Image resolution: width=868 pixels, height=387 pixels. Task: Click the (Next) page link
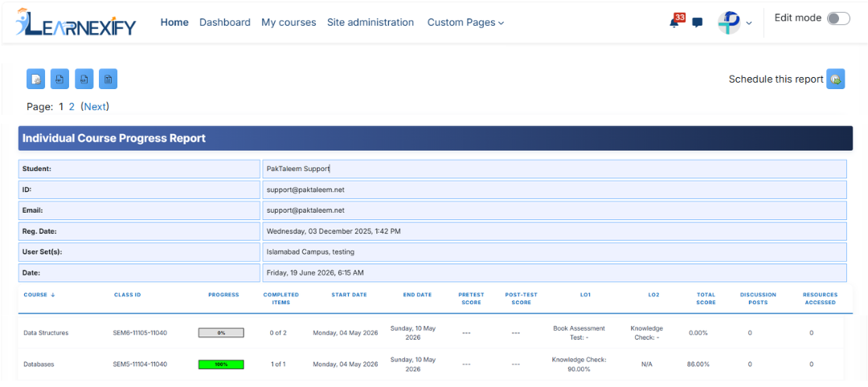[x=95, y=107]
